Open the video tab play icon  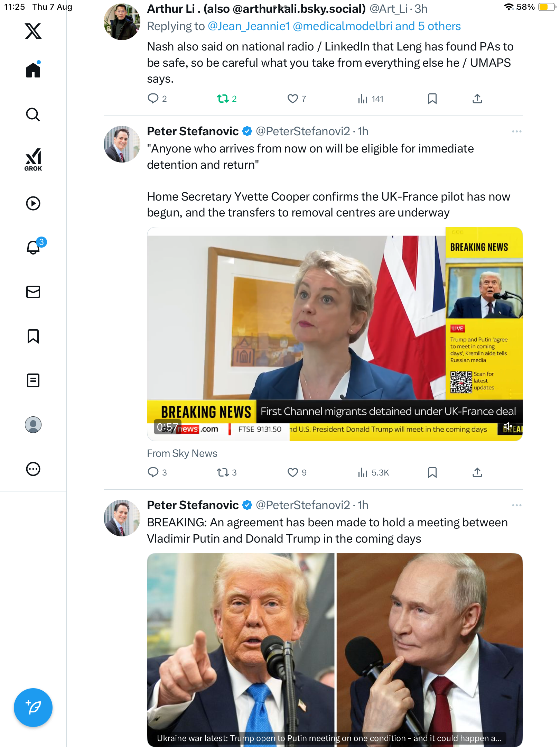pyautogui.click(x=33, y=203)
